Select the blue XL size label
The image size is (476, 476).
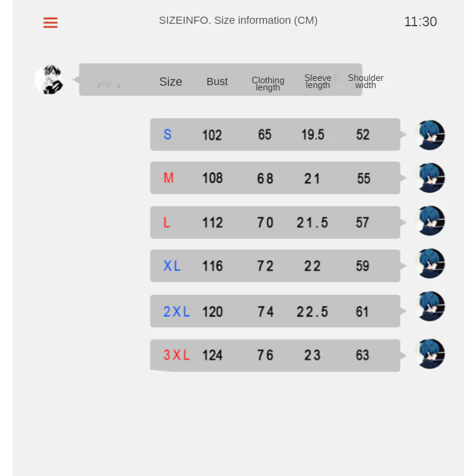pos(172,266)
